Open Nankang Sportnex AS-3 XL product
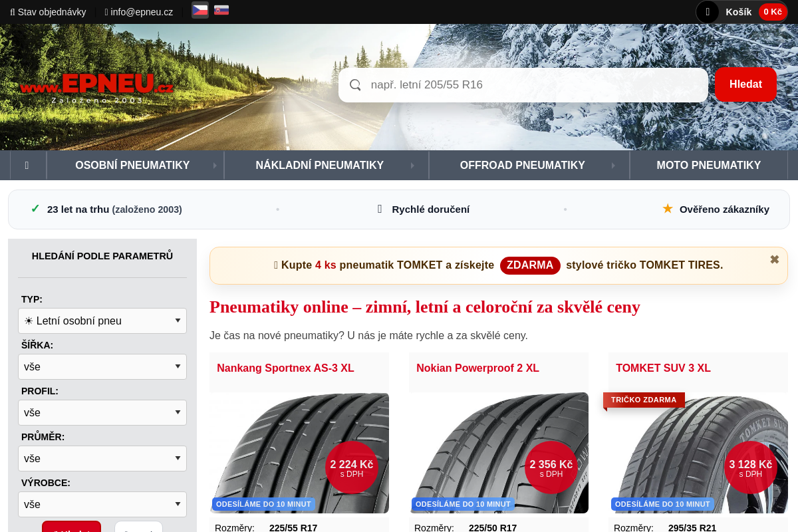This screenshot has width=798, height=532. [x=285, y=368]
